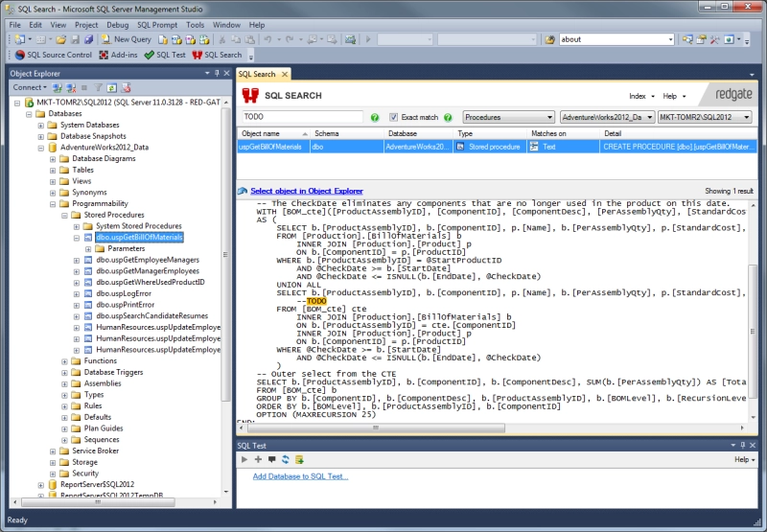The width and height of the screenshot is (767, 532).
Task: Select the ReportServer$SQL2012 database node
Action: pyautogui.click(x=97, y=485)
